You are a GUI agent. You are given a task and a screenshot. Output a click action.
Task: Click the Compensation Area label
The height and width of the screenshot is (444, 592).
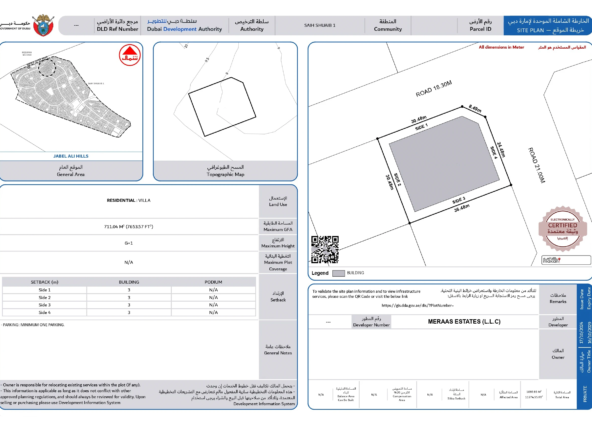pyautogui.click(x=402, y=394)
